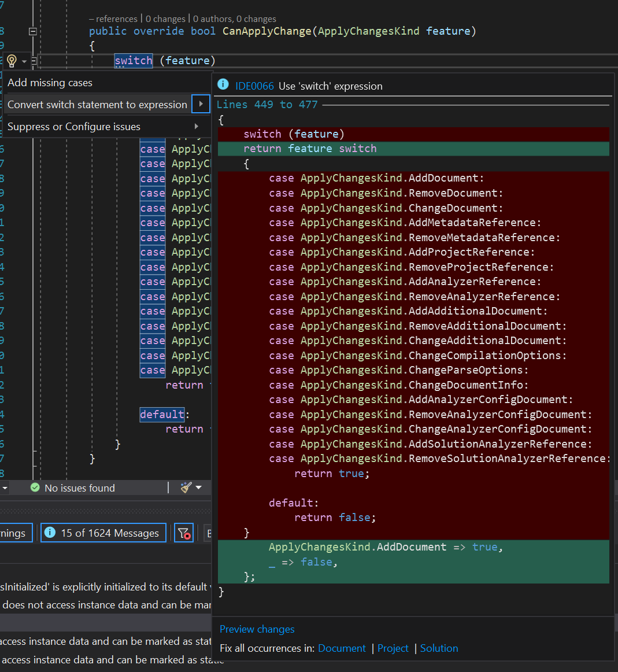Expand Convert switch statement submenu arrow

[x=201, y=104]
